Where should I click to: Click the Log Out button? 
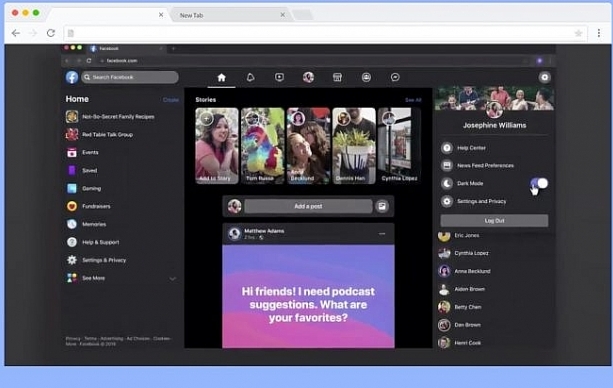pos(494,221)
